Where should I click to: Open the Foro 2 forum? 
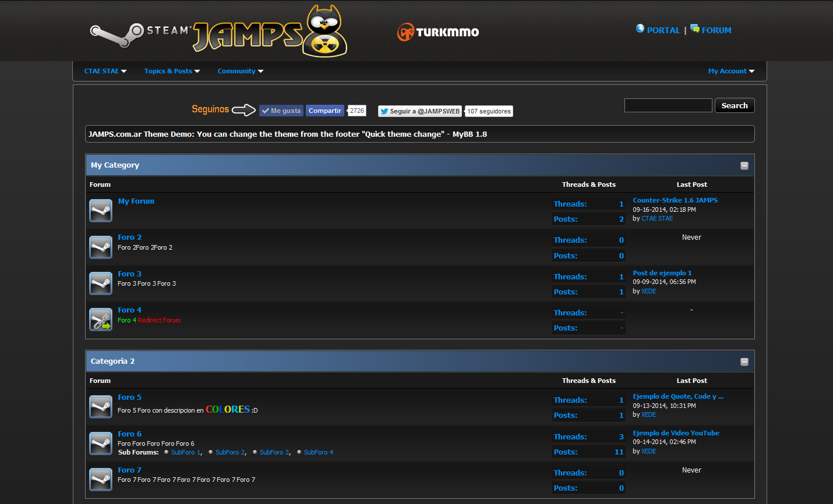coord(129,237)
